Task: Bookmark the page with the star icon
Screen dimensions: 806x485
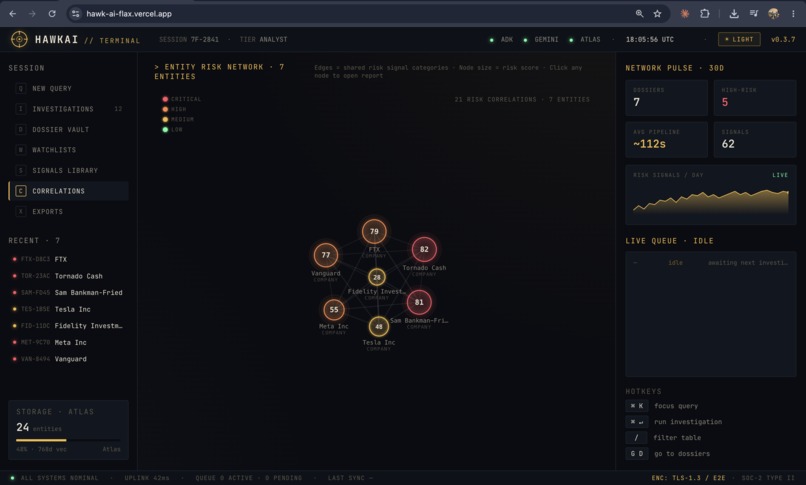Action: (657, 14)
